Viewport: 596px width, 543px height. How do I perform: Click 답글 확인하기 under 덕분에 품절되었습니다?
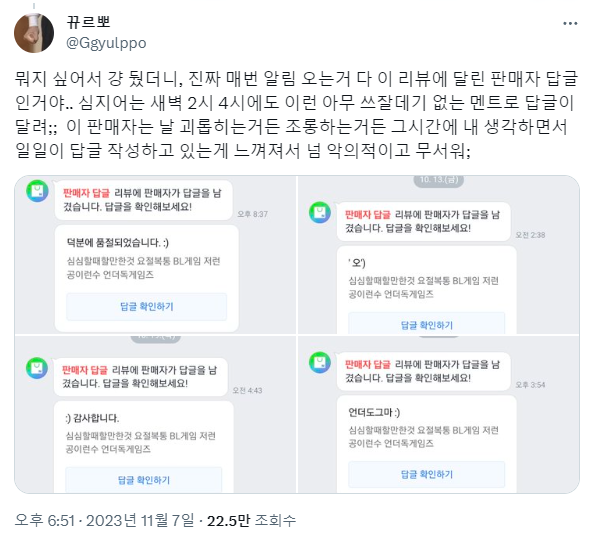147,307
